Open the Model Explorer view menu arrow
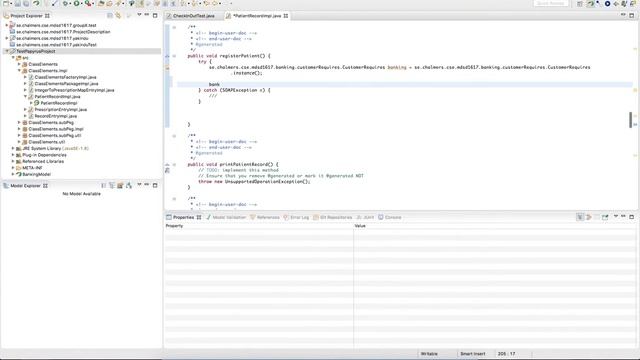The image size is (640, 360). 139,185
